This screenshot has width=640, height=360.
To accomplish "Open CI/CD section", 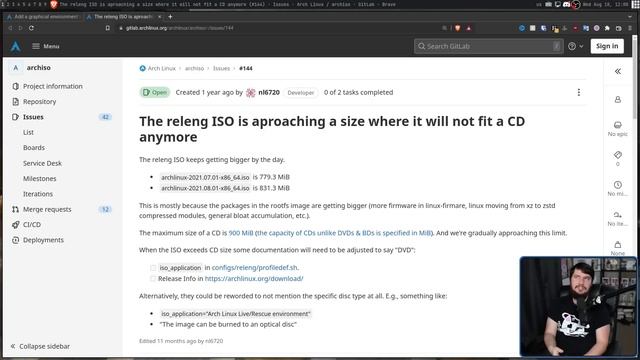I will point(32,224).
